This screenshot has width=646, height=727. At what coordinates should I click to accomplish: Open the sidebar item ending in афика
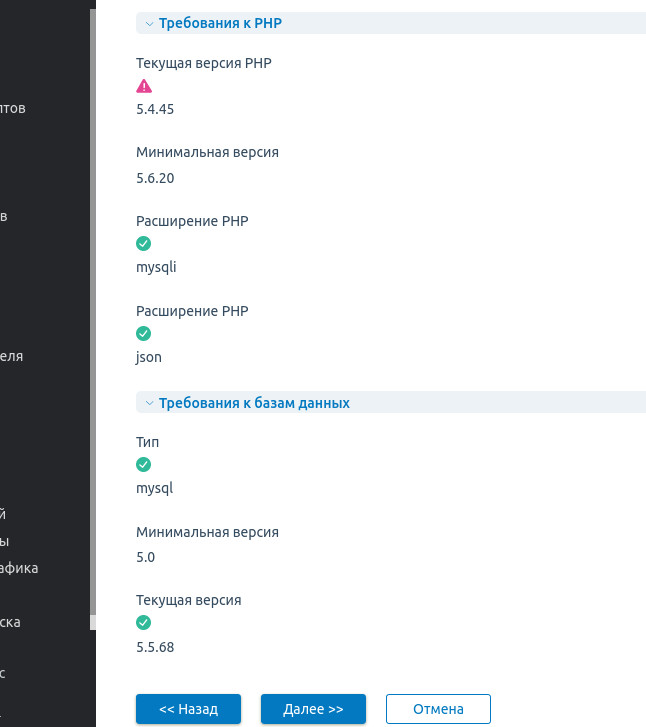(19, 569)
